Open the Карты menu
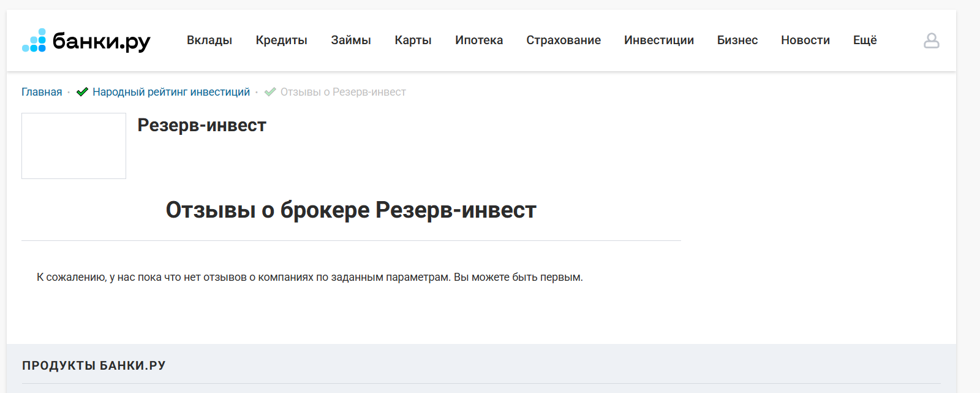 (413, 40)
